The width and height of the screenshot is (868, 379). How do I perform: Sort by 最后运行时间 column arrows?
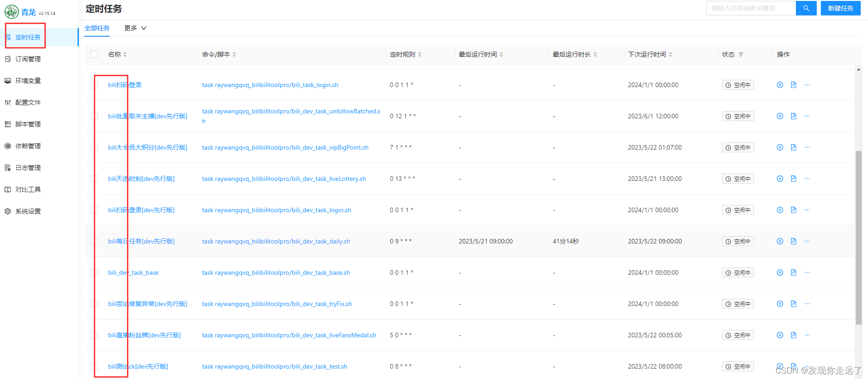(501, 54)
